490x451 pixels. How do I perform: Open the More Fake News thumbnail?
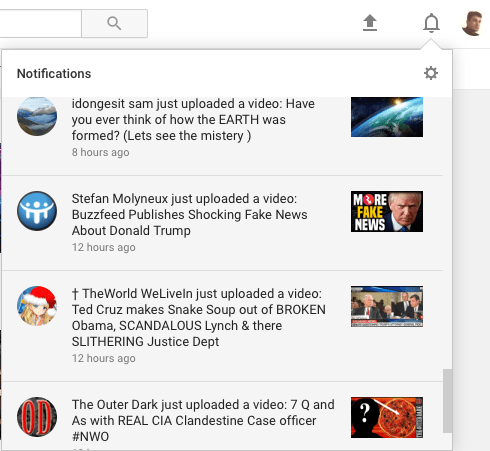387,212
